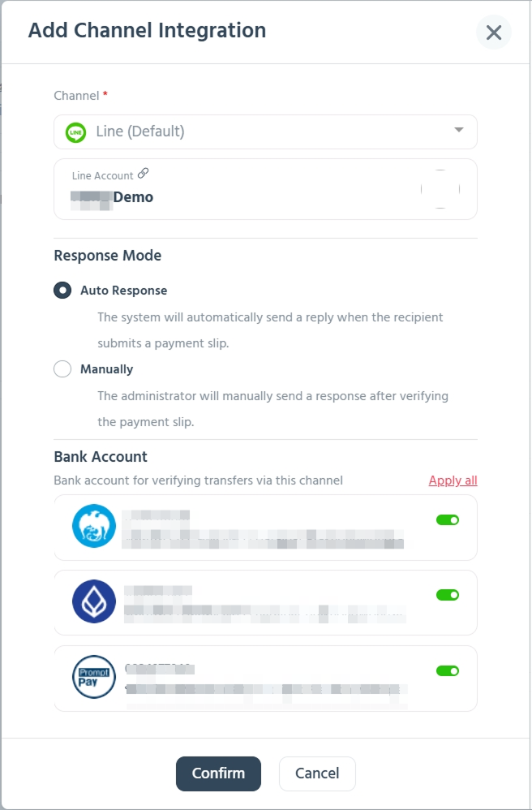The height and width of the screenshot is (810, 532).
Task: Open the Channel dropdown arrow
Action: [459, 130]
